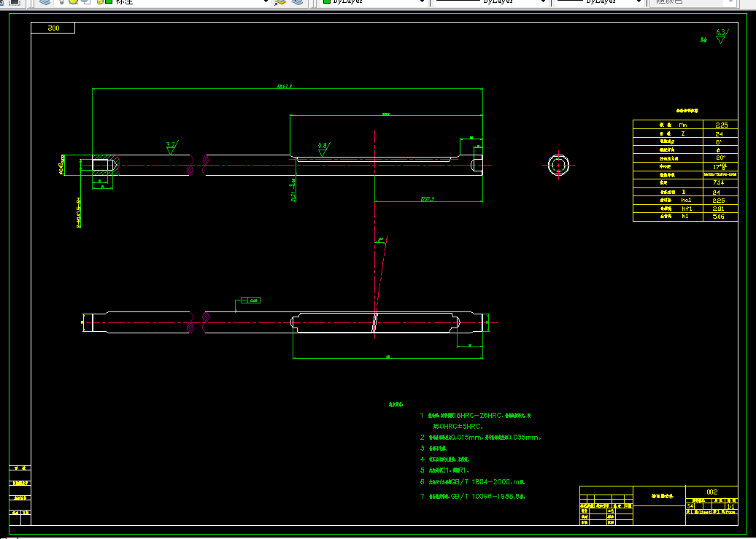Screen dimensions: 756x539
Task: Select the 002 drawing number in title block
Action: [712, 492]
